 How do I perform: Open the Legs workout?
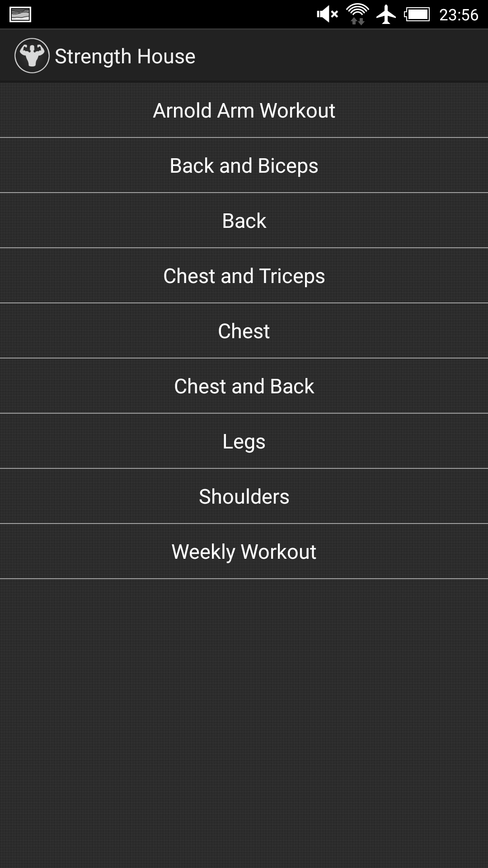pos(244,441)
